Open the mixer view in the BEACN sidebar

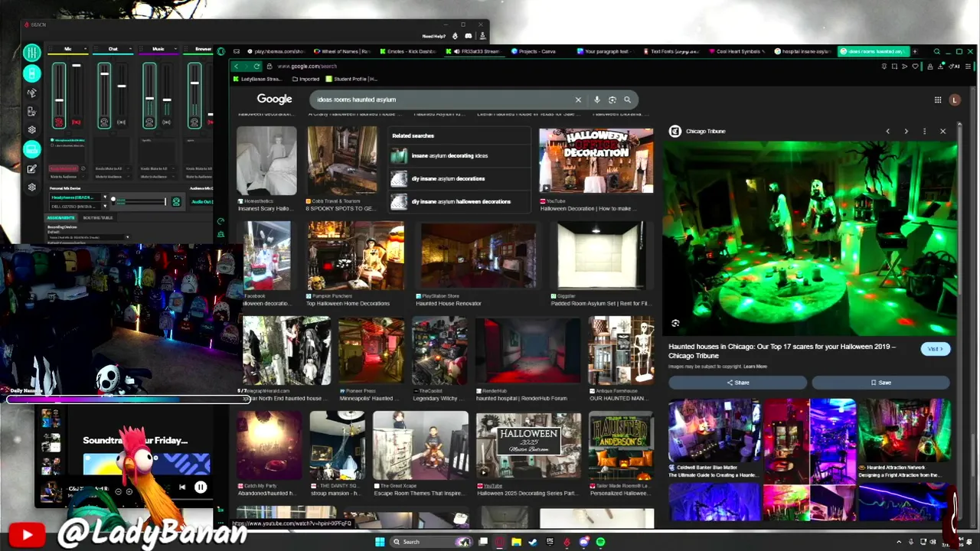[31, 53]
